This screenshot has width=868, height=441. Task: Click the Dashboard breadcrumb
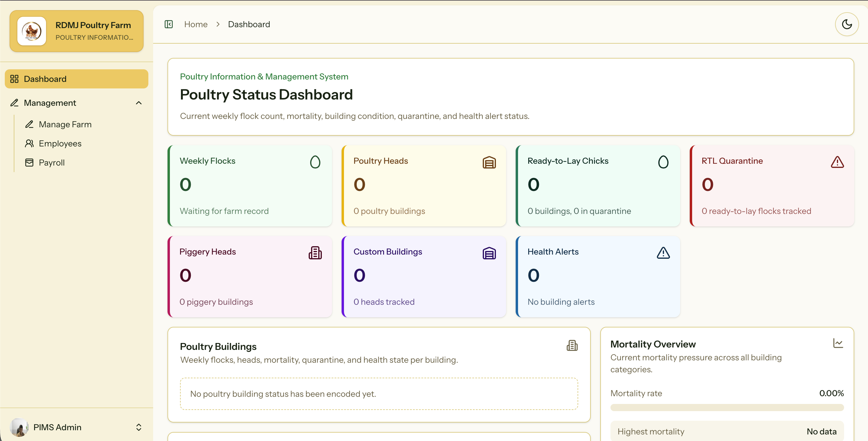[249, 24]
